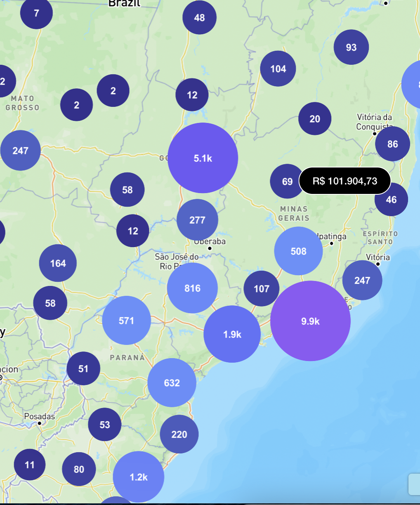Click the 51 cluster marker
The image size is (420, 505).
[83, 368]
